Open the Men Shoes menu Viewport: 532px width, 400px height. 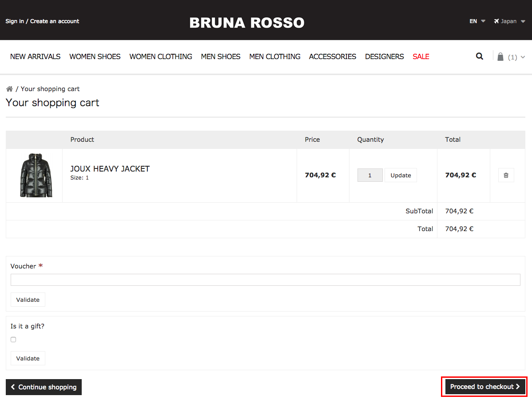click(x=221, y=57)
